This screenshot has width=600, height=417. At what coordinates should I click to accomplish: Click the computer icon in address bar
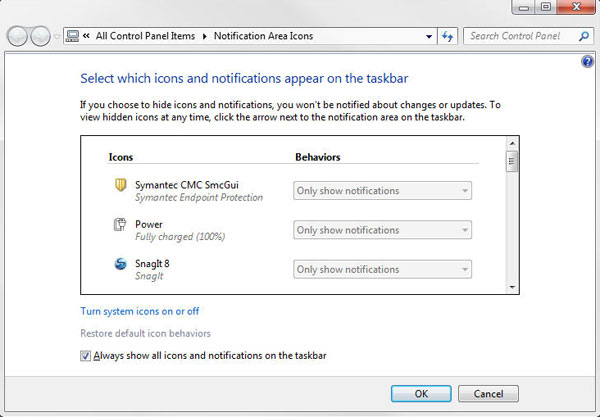click(71, 36)
